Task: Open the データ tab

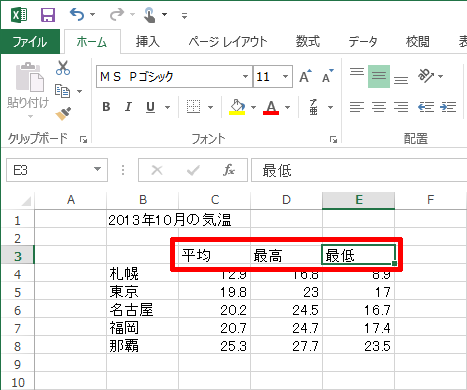Action: click(x=363, y=42)
